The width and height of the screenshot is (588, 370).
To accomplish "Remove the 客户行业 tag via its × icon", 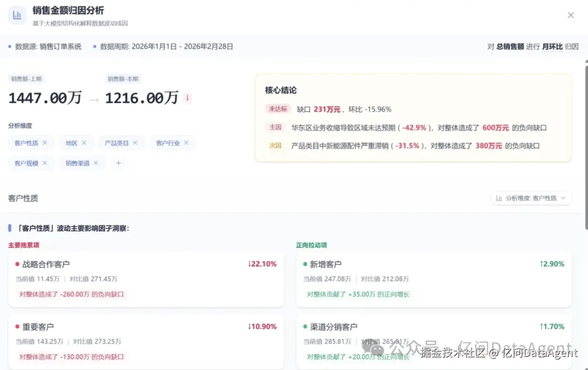I will tap(186, 143).
